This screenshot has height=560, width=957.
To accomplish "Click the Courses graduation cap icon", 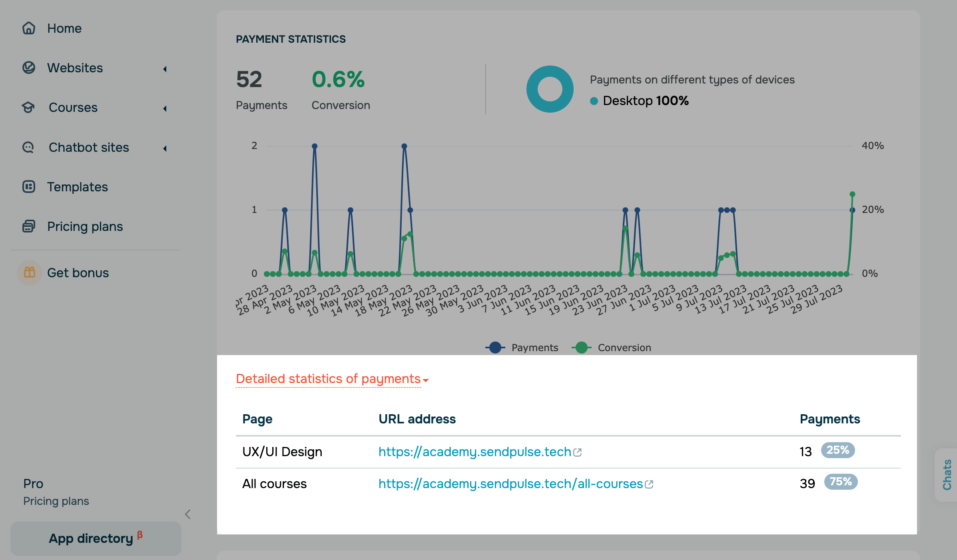I will [29, 107].
